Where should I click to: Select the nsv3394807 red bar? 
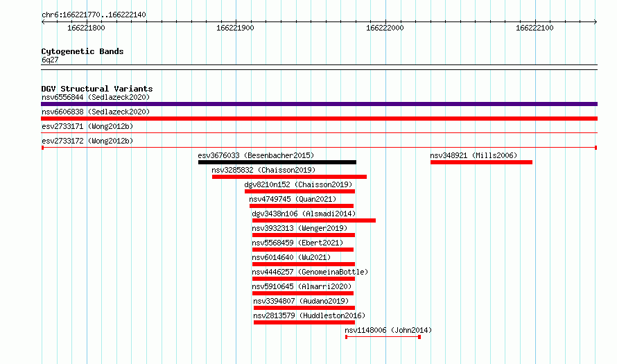tap(304, 308)
